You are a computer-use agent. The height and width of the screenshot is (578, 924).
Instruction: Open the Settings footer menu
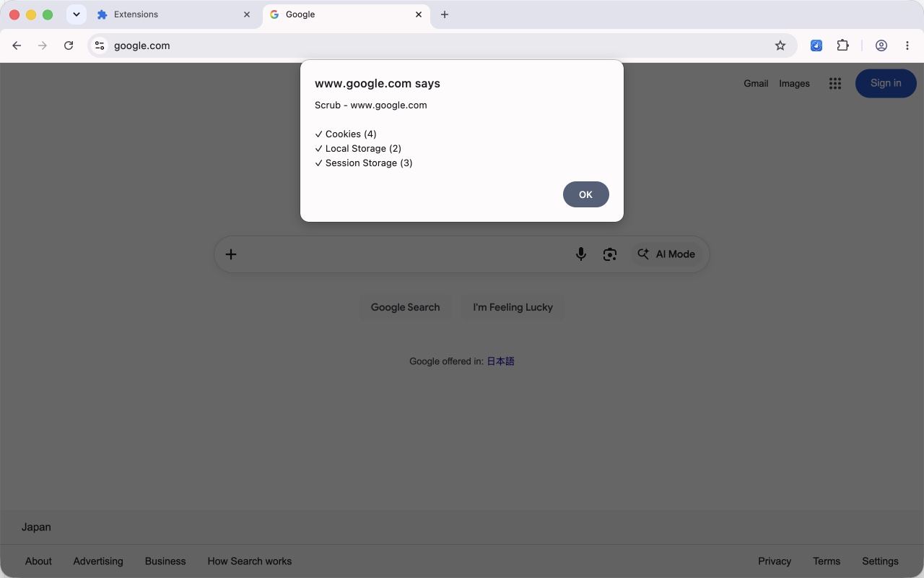880,561
